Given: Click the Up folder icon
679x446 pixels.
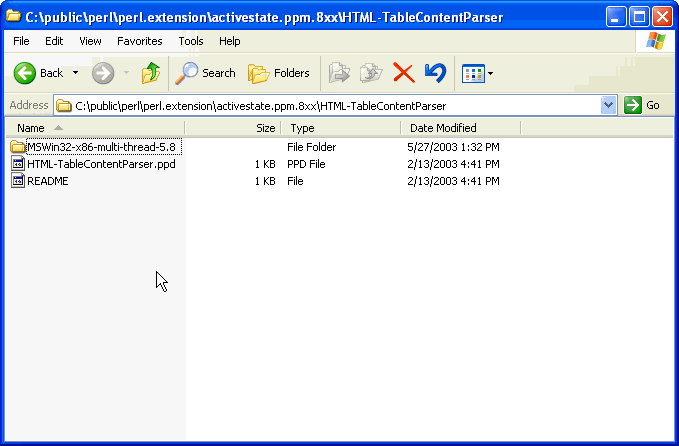Looking at the screenshot, I should tap(150, 73).
